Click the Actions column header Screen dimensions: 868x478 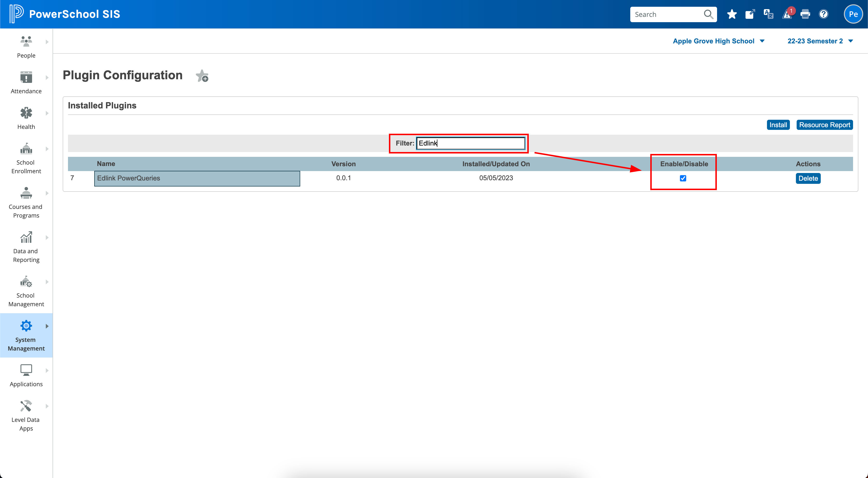click(x=808, y=164)
